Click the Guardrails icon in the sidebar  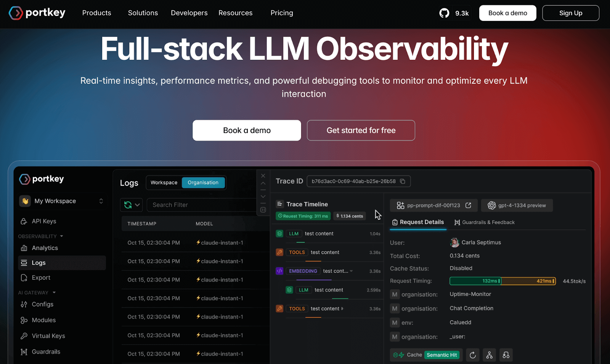(x=24, y=352)
